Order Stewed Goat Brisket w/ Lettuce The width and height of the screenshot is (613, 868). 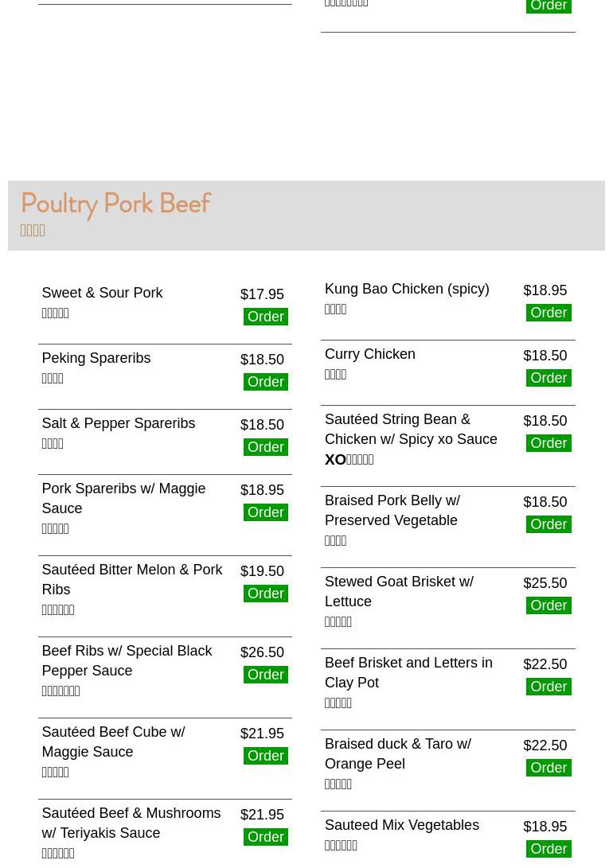pyautogui.click(x=549, y=605)
